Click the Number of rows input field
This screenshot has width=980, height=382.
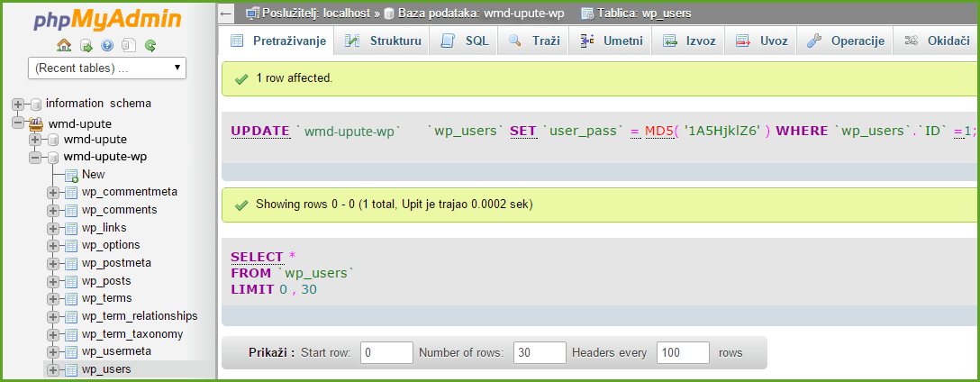pyautogui.click(x=540, y=352)
